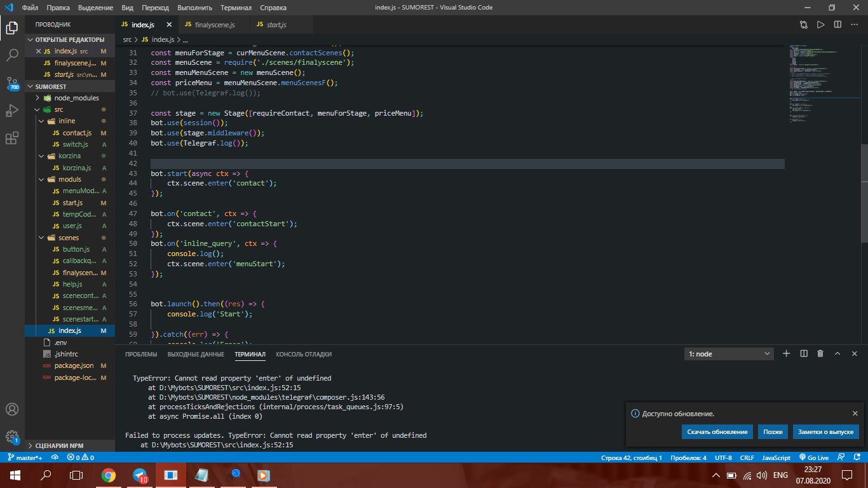
Task: Click the Open Changes compare icon
Action: point(804,25)
